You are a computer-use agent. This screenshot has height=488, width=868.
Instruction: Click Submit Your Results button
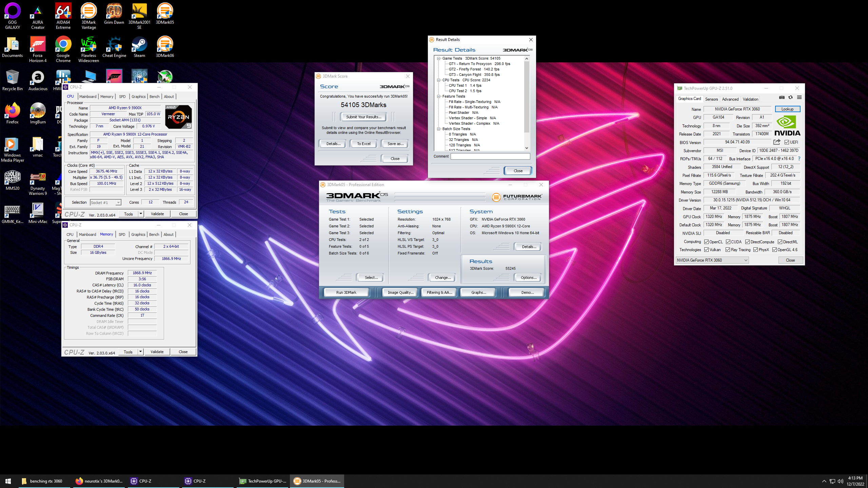[363, 117]
